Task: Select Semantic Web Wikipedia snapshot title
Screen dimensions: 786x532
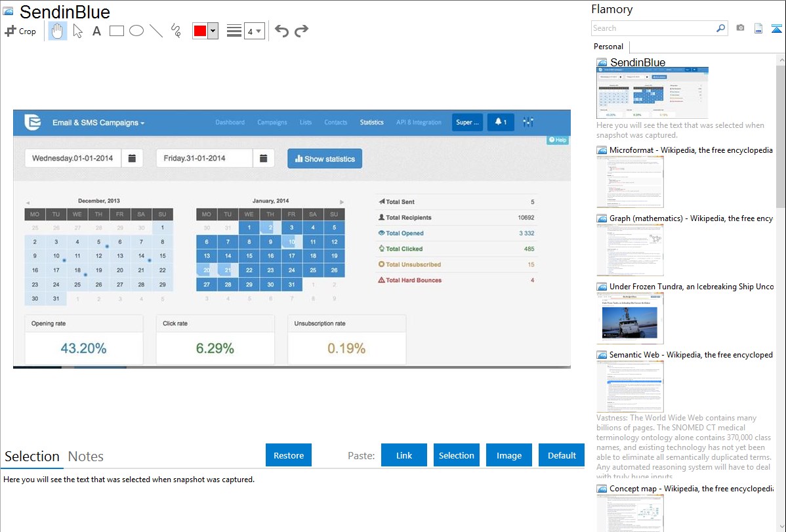Action: tap(691, 354)
